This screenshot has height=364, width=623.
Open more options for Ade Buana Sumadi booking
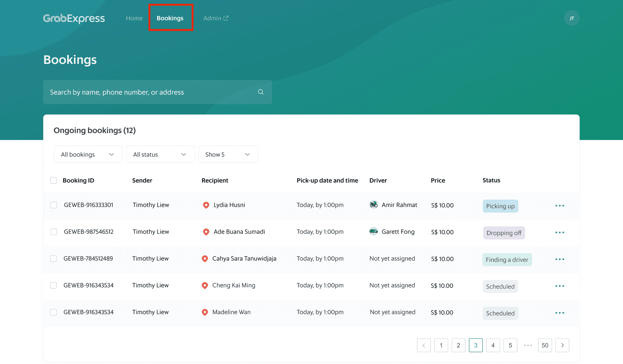[559, 233]
